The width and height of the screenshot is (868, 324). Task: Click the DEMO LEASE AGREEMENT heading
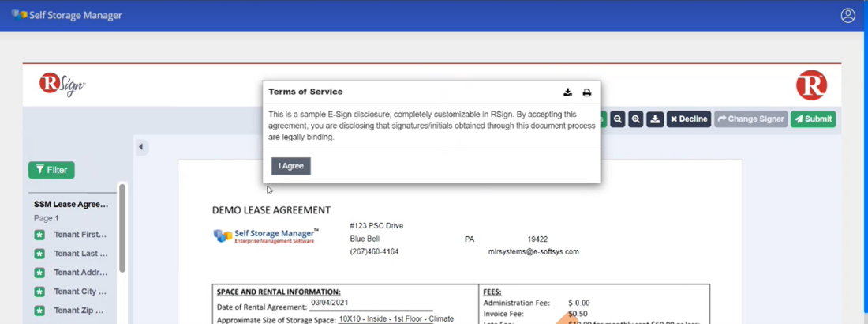[x=271, y=210]
